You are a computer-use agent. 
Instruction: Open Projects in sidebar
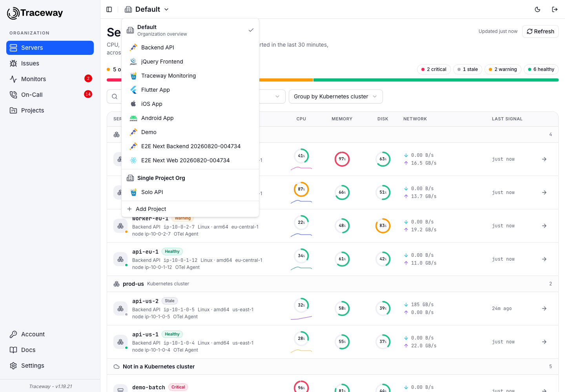[50, 111]
